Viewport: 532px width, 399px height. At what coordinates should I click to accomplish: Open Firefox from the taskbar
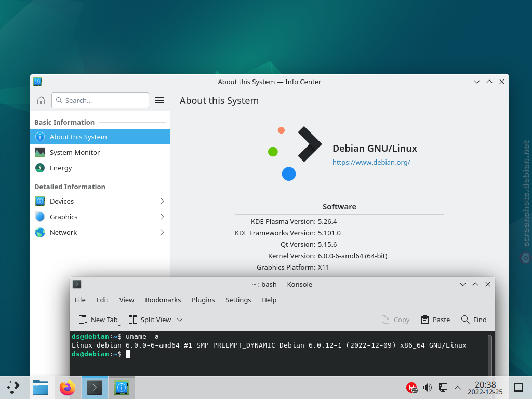(x=68, y=388)
